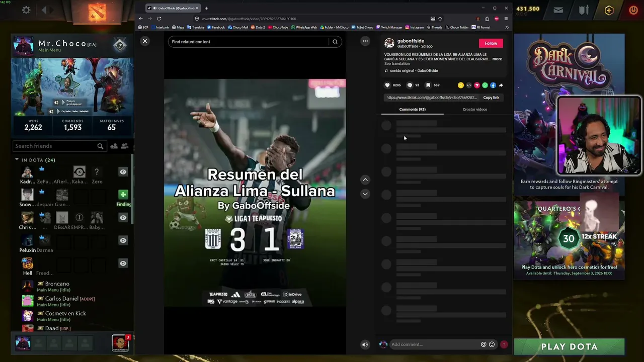Image resolution: width=644 pixels, height=362 pixels.
Task: Follow the gabooffside account
Action: coord(491,43)
